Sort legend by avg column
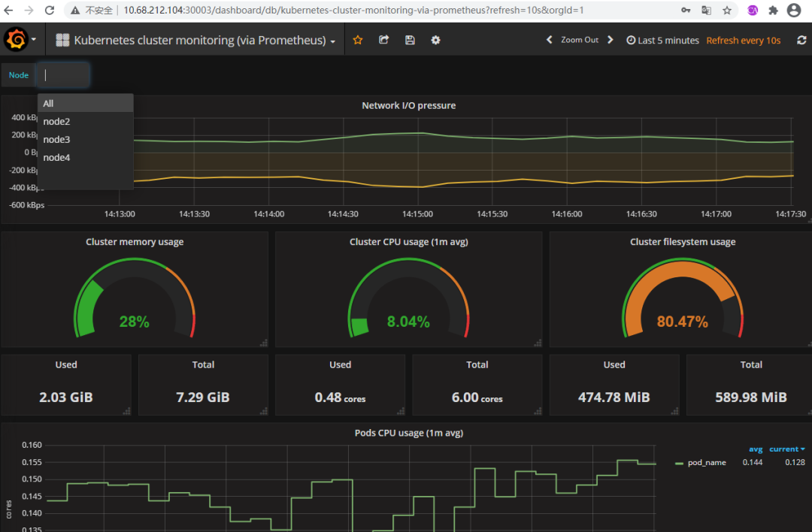Image resolution: width=812 pixels, height=532 pixels. coord(756,449)
